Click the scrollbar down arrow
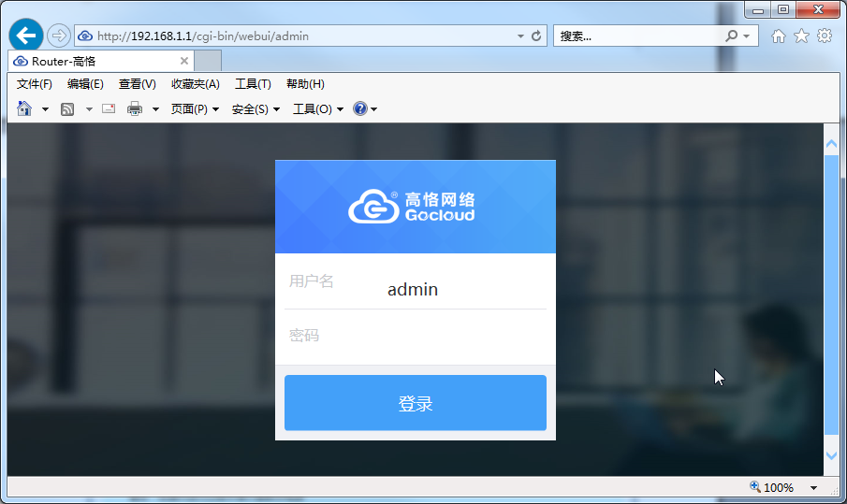This screenshot has width=847, height=504. [831, 456]
